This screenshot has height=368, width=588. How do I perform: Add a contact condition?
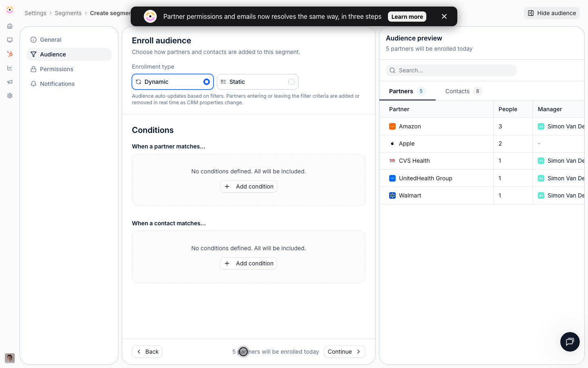pyautogui.click(x=249, y=263)
